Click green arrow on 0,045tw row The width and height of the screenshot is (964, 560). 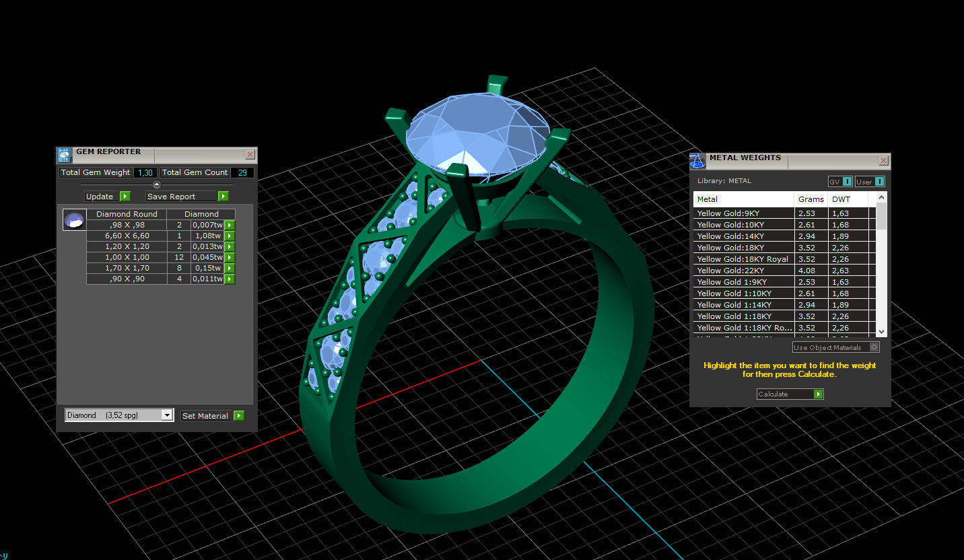230,257
